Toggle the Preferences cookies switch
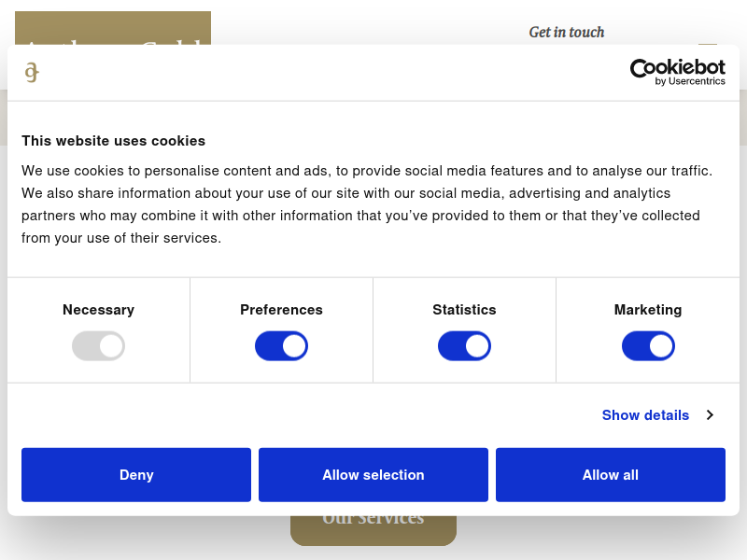The height and width of the screenshot is (560, 747). tap(281, 345)
